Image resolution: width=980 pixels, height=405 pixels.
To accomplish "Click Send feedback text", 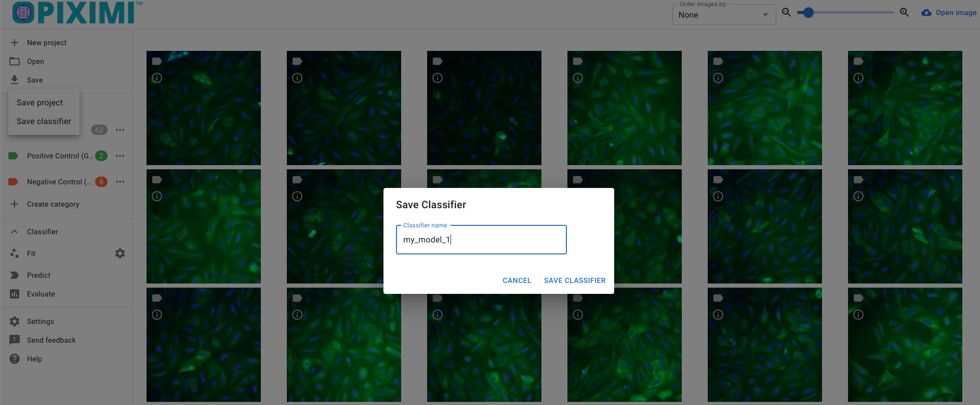I will click(51, 340).
